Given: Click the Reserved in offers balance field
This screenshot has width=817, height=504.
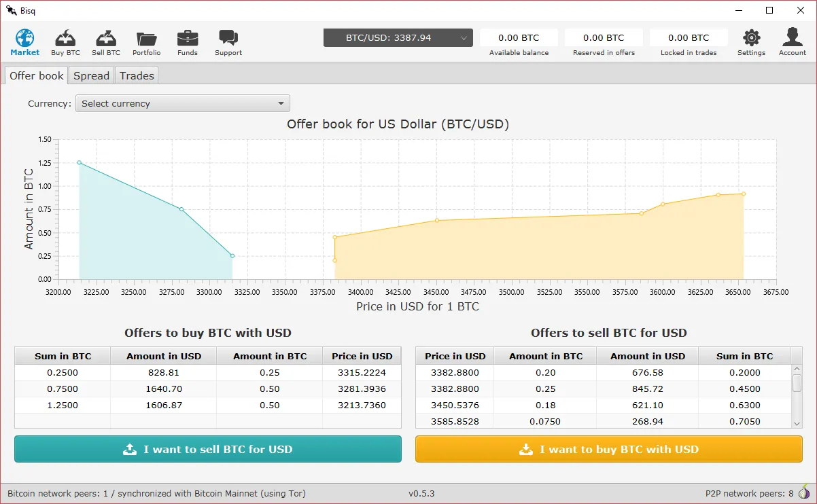Looking at the screenshot, I should 604,38.
